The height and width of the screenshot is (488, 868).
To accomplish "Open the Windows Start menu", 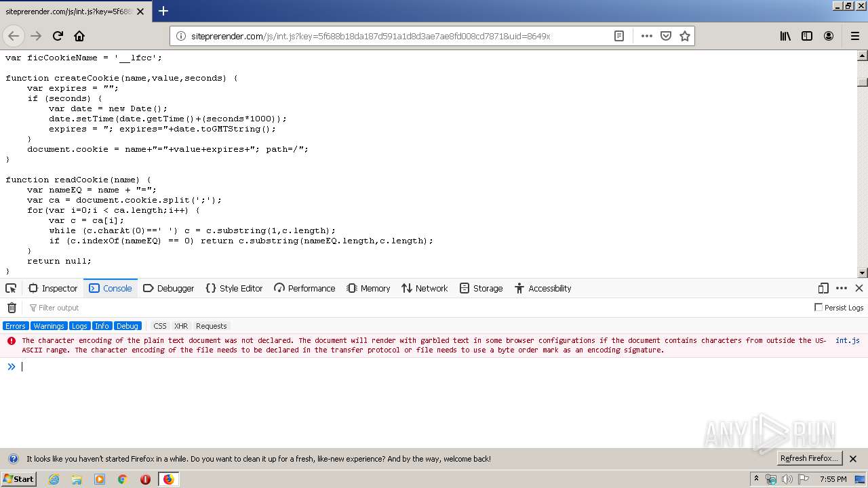I will (x=18, y=479).
